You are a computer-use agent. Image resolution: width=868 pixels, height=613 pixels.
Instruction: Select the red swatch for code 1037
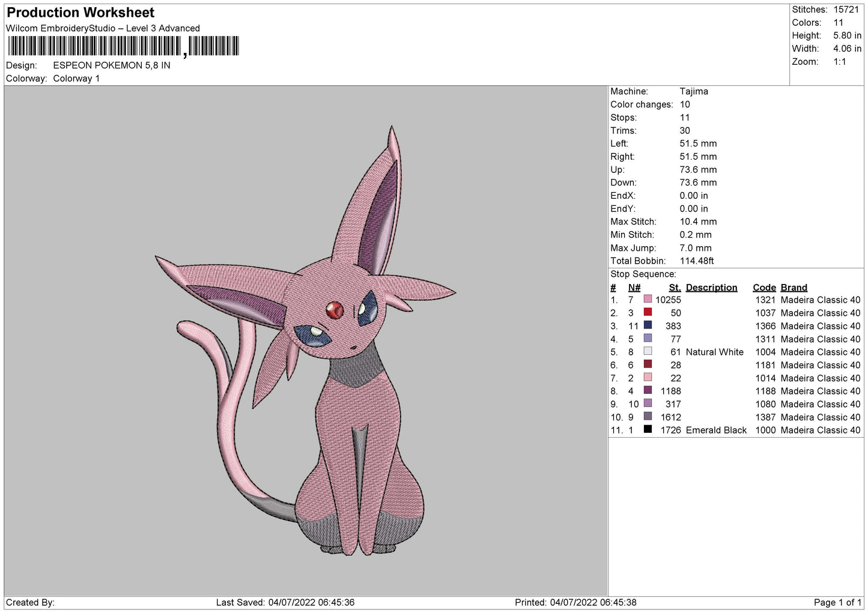pyautogui.click(x=648, y=312)
